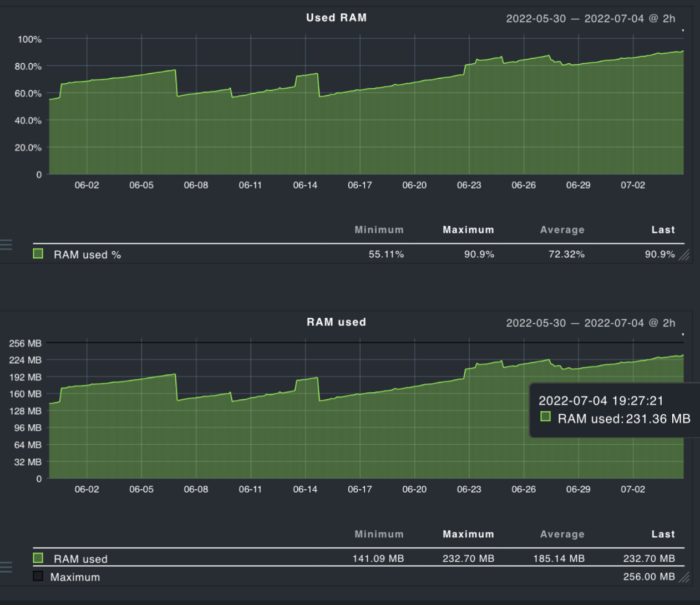Click the green 'RAM used %' legend swatch
700x605 pixels.
point(38,254)
